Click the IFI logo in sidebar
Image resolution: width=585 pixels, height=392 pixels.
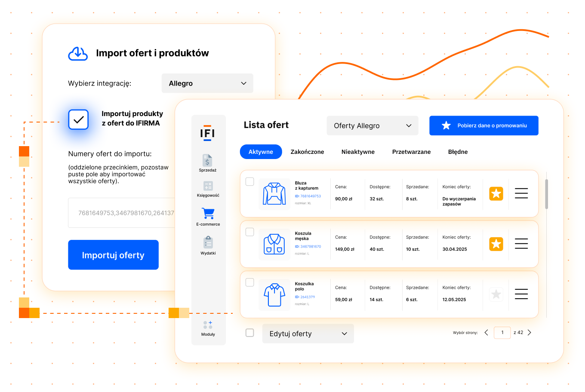click(x=207, y=134)
